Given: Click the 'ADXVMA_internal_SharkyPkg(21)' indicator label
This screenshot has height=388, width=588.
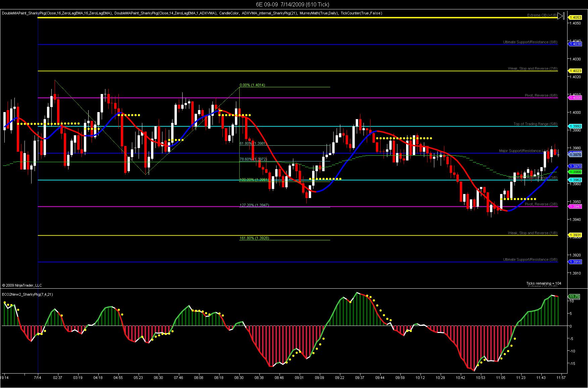Looking at the screenshot, I should pyautogui.click(x=269, y=13).
